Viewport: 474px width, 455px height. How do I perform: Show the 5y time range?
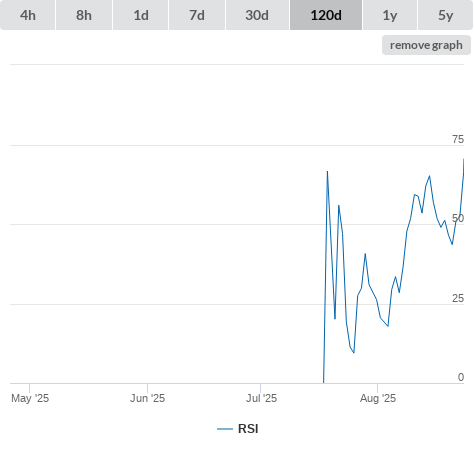(445, 15)
